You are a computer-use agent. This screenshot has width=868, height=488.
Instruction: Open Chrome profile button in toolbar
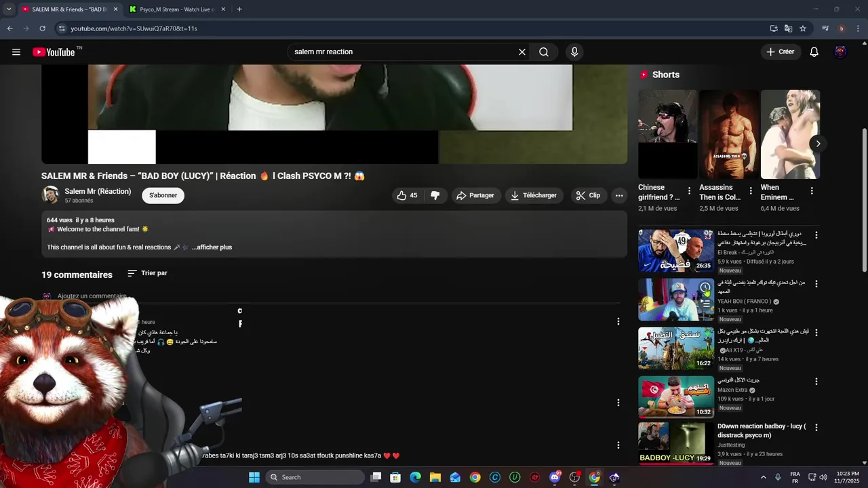(x=842, y=28)
